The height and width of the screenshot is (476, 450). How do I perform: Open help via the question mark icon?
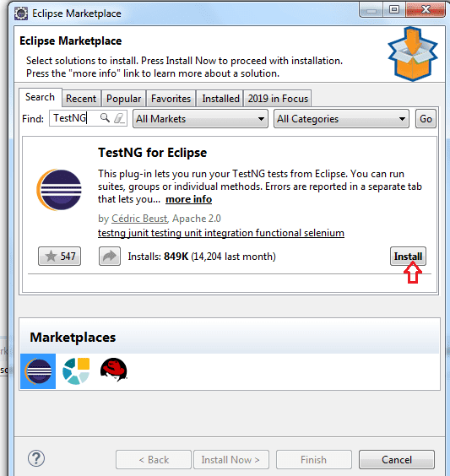coord(36,458)
